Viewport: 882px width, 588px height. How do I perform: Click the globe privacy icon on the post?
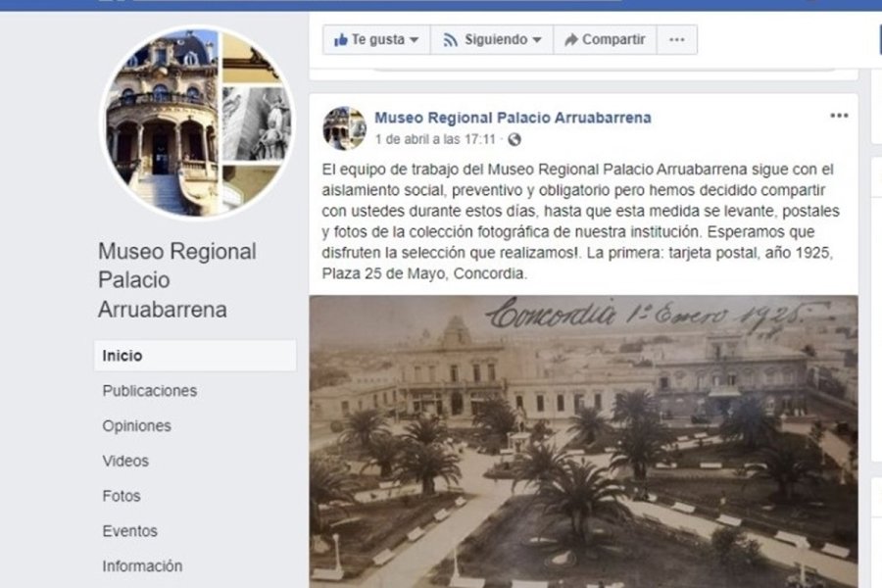click(514, 139)
